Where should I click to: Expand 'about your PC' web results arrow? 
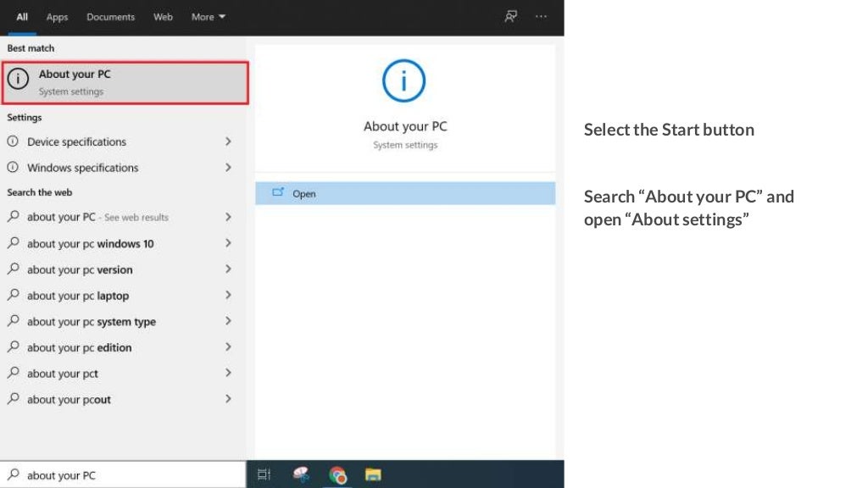228,217
